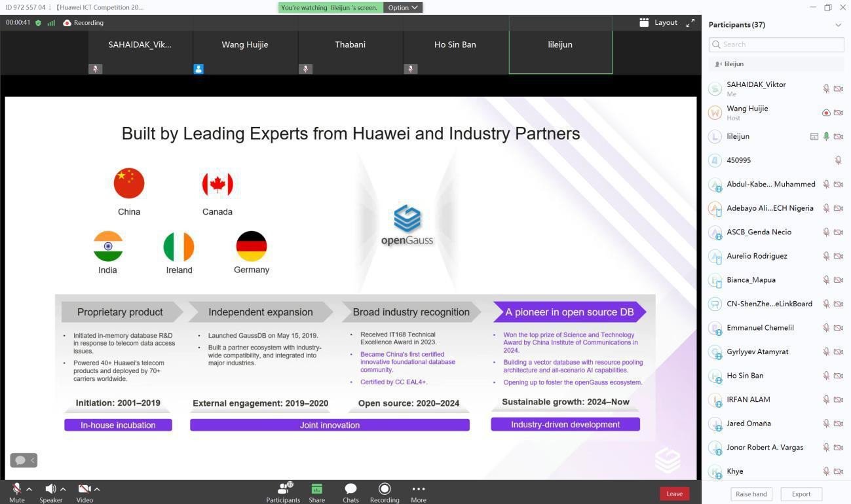Open the Option dropdown in the sharing banner

coord(402,7)
